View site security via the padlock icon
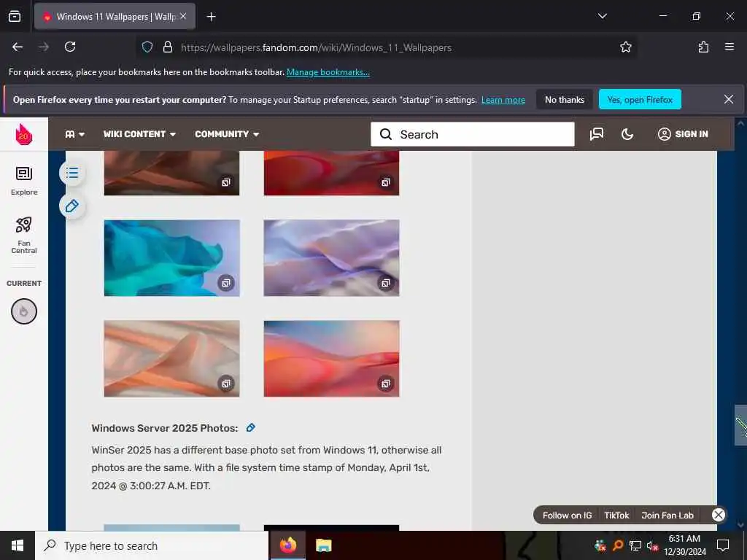The width and height of the screenshot is (747, 560). click(168, 47)
